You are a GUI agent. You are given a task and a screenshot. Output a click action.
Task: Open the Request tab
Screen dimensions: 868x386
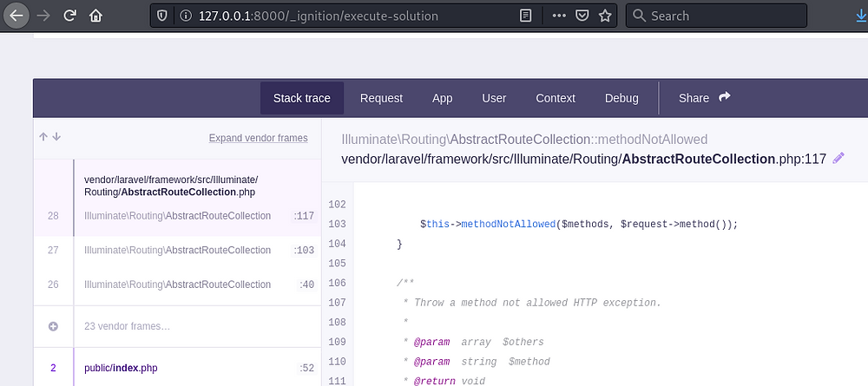pyautogui.click(x=381, y=98)
